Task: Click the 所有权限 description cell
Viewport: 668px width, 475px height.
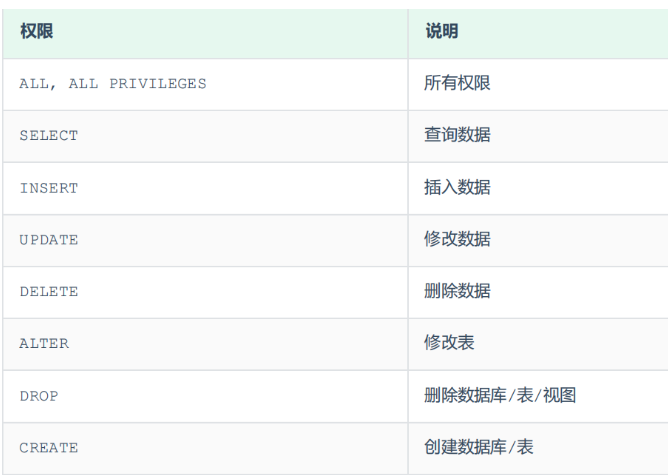Action: [x=457, y=83]
